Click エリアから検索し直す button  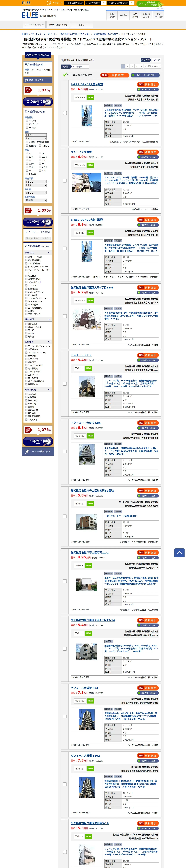[38, 452]
